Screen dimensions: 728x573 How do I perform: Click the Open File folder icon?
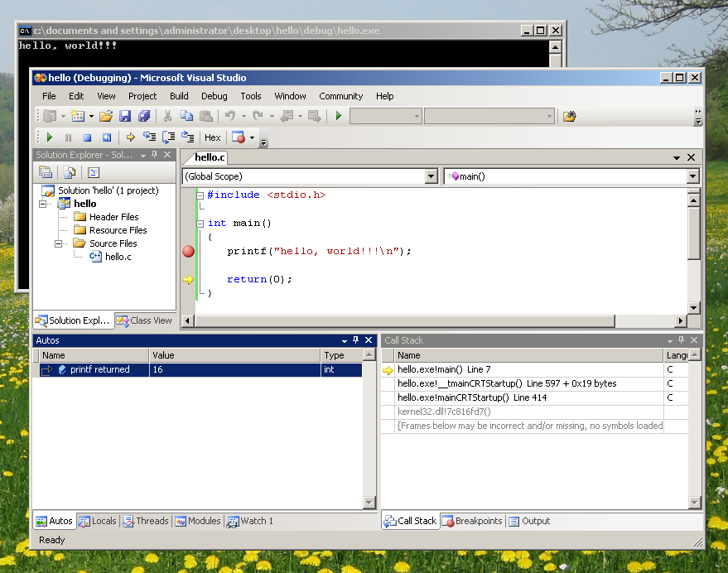pyautogui.click(x=106, y=116)
